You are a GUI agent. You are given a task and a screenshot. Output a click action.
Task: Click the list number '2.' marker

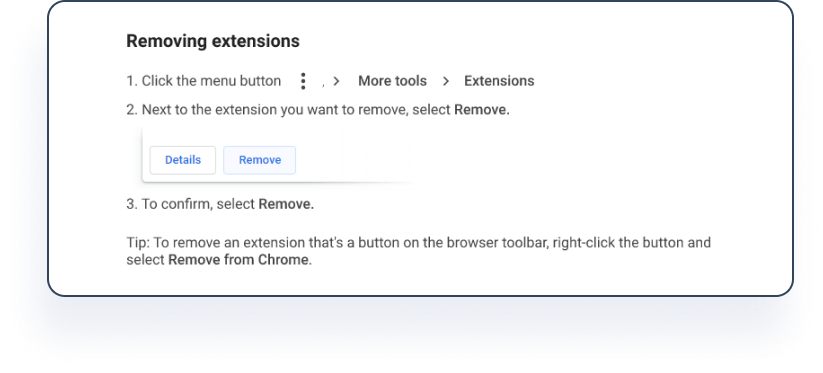132,110
